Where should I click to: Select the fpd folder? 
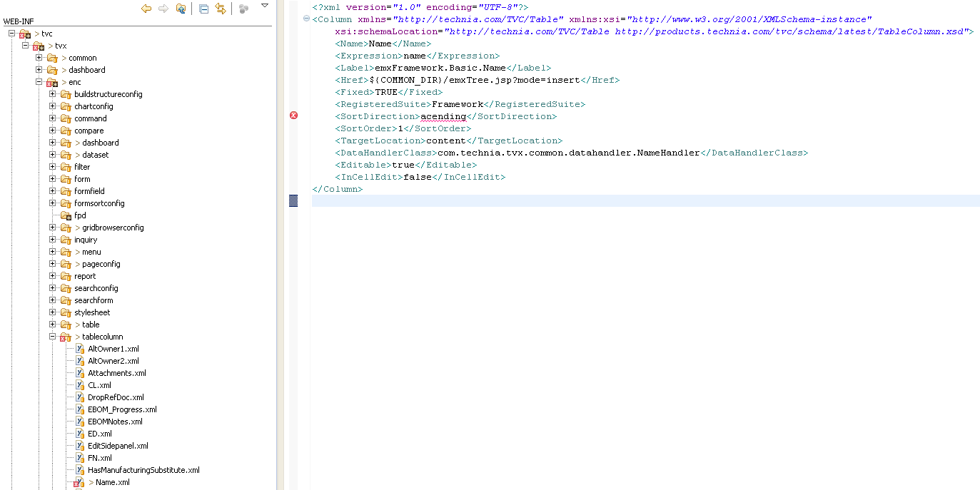(80, 215)
